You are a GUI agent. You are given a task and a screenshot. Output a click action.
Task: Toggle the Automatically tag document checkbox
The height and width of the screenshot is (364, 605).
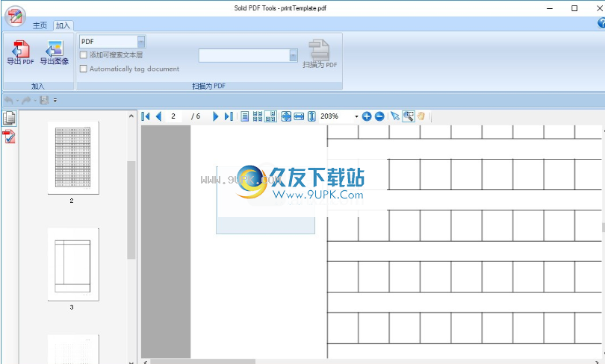click(x=84, y=69)
